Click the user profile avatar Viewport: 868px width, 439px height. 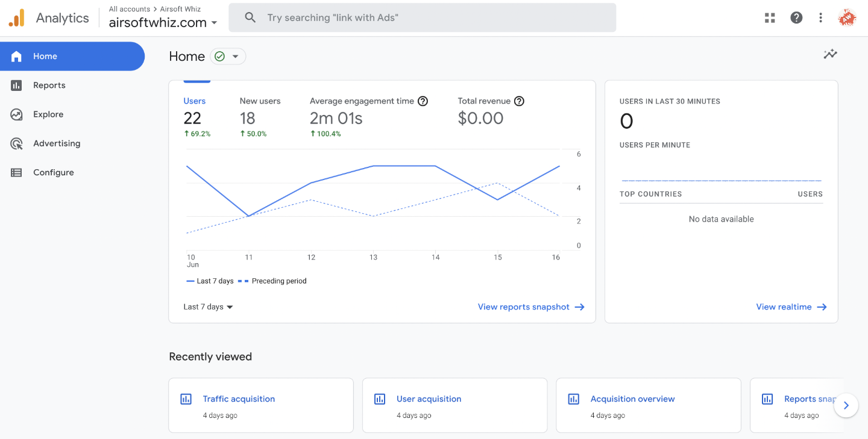point(847,17)
